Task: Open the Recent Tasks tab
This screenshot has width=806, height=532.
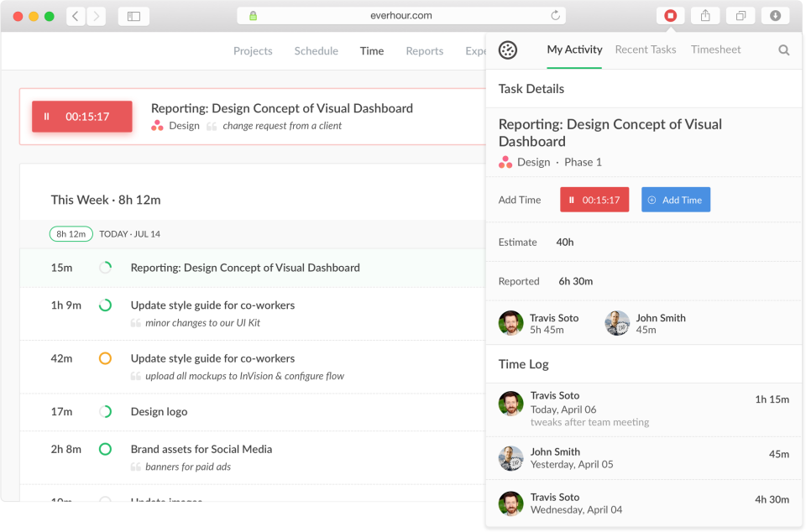Action: pyautogui.click(x=645, y=50)
